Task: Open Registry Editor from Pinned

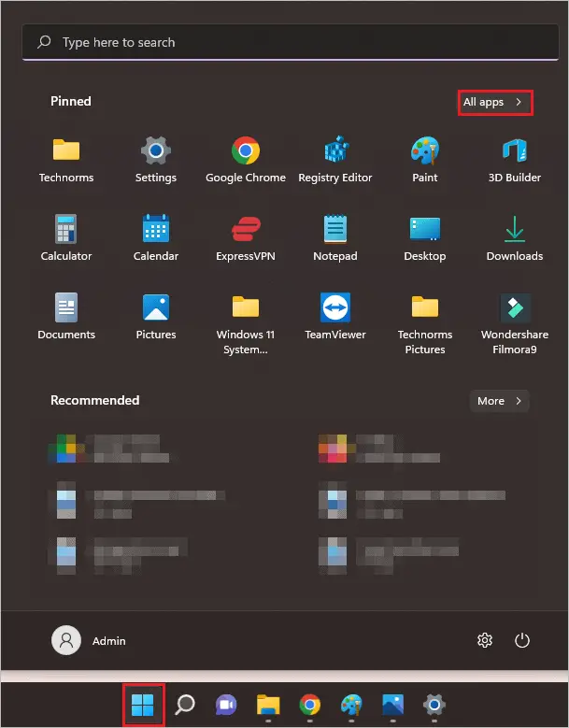Action: [x=335, y=160]
